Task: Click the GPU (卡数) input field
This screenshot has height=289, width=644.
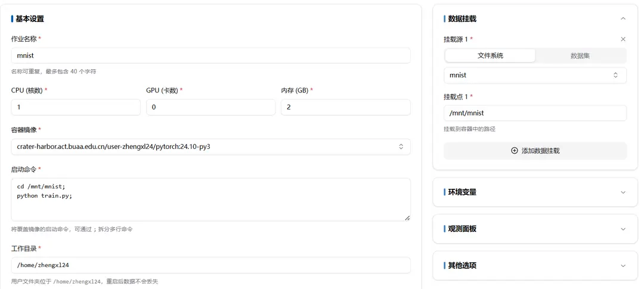Action: tap(210, 107)
